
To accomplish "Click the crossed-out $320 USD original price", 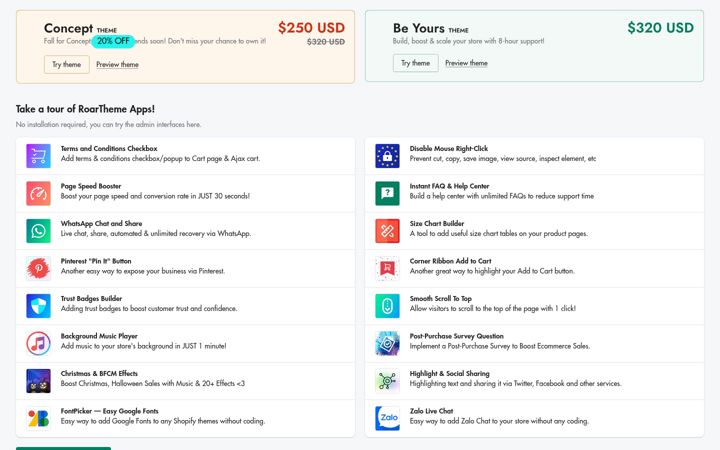I will pos(326,42).
